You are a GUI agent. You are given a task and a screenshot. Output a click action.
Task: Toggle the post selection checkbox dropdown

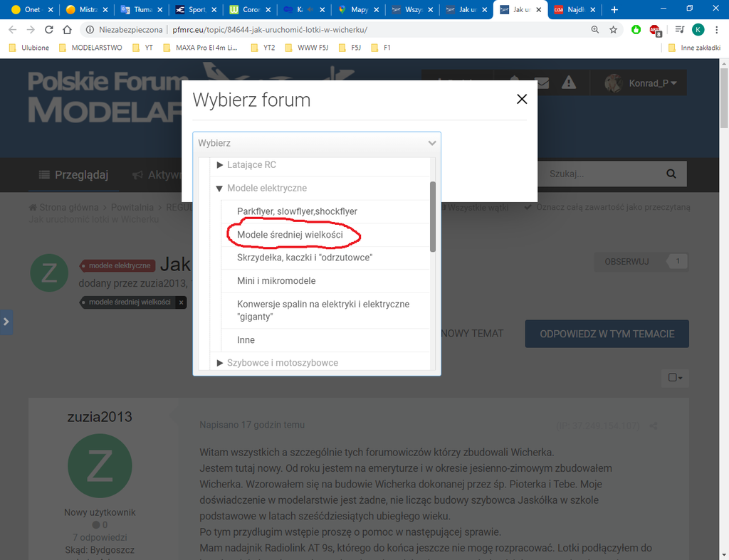pos(675,378)
